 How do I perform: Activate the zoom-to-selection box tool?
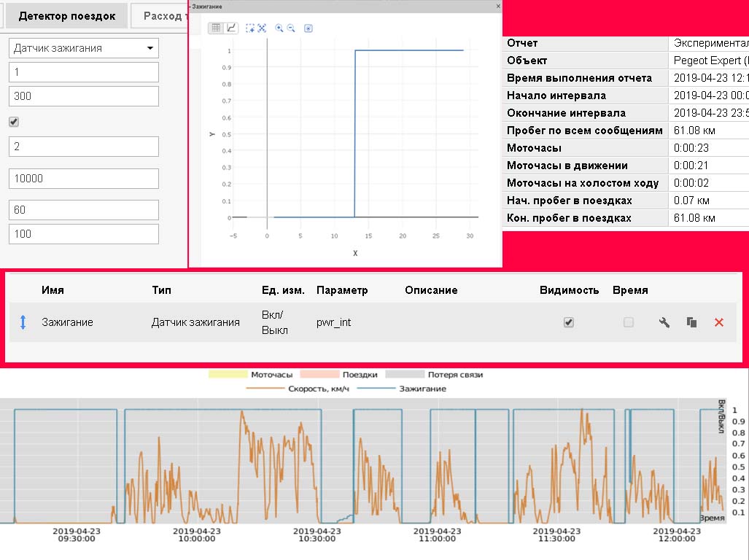point(250,28)
